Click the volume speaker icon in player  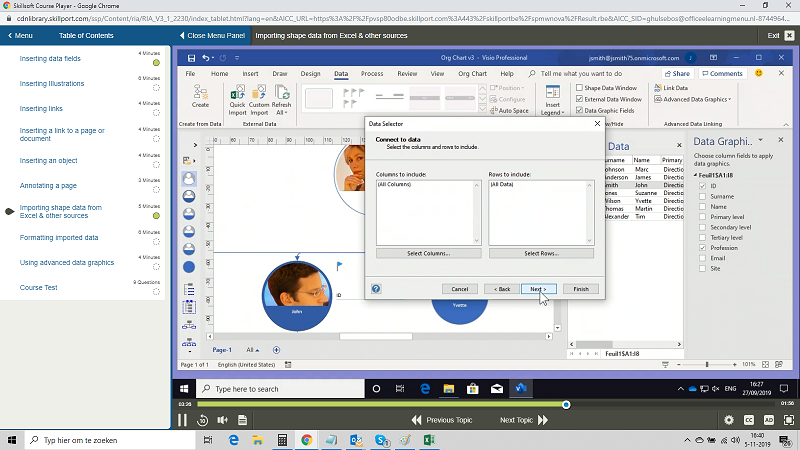click(222, 420)
